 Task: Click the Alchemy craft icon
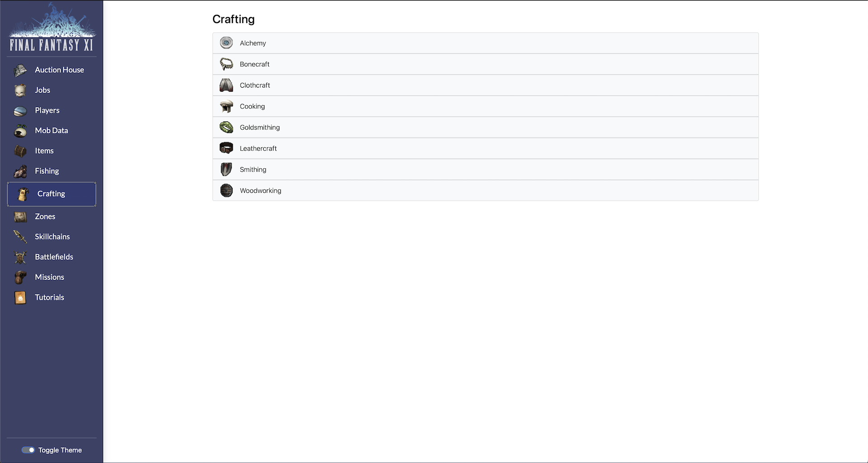(226, 43)
